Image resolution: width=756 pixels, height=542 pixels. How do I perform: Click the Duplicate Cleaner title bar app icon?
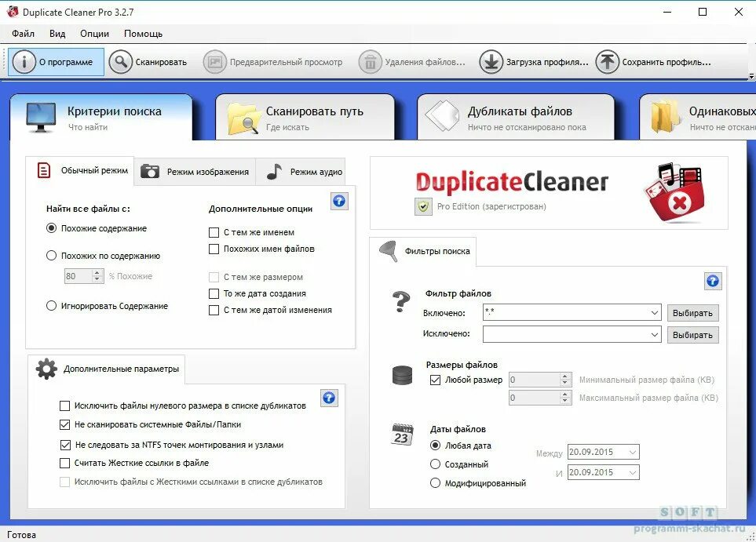coord(12,12)
